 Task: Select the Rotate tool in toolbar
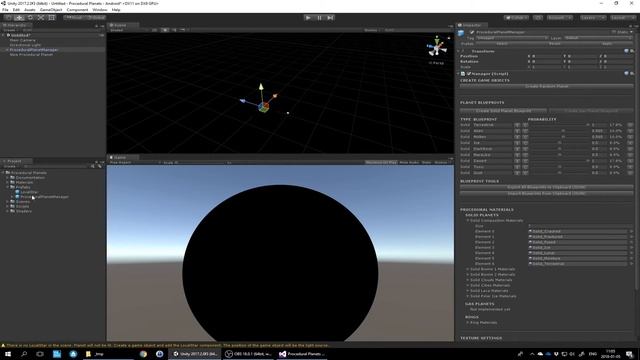click(30, 18)
